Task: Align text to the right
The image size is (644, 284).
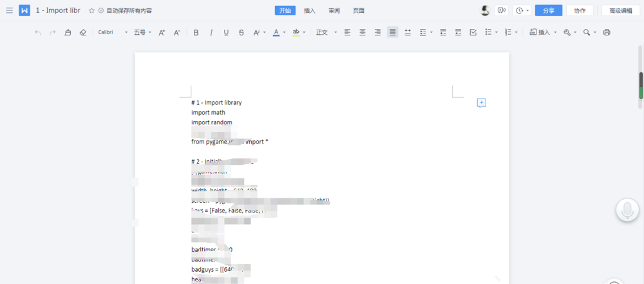Action: (377, 32)
